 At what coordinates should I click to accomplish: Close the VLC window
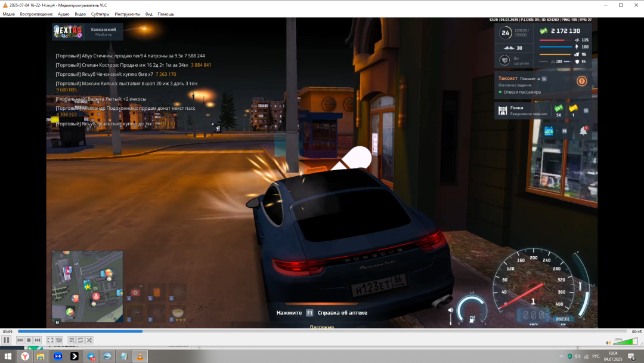(x=636, y=5)
